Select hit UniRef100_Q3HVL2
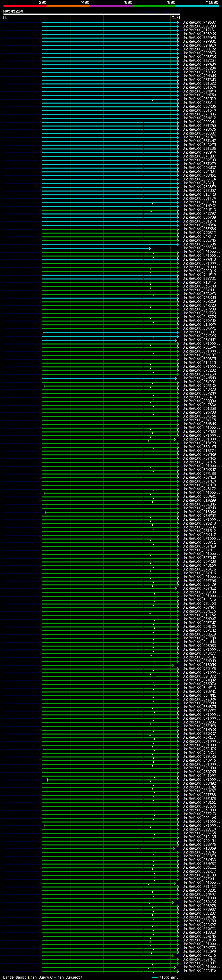 point(199,118)
